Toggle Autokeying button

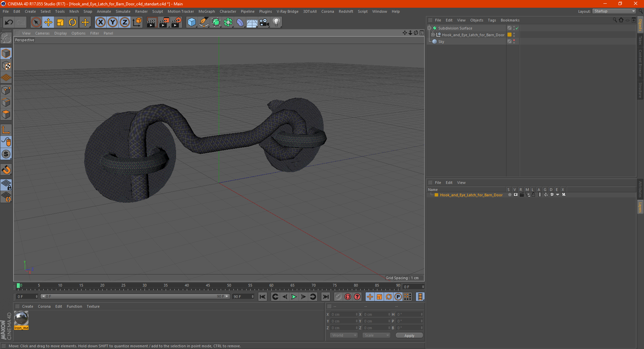point(348,297)
